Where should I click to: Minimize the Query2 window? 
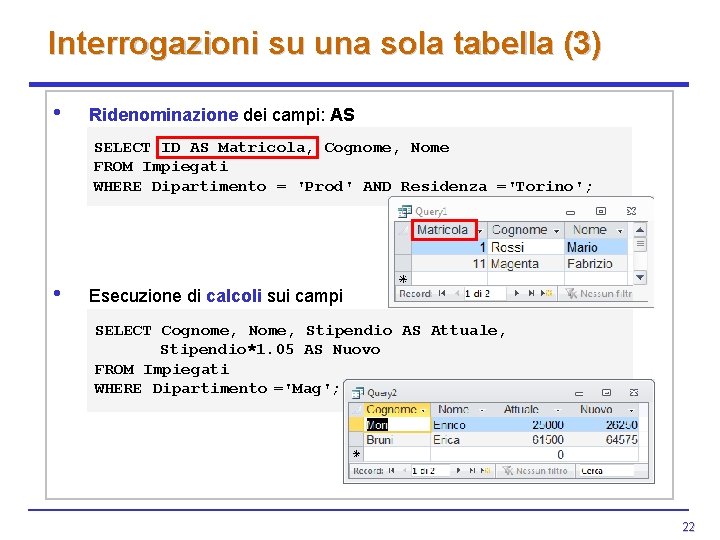[x=579, y=393]
